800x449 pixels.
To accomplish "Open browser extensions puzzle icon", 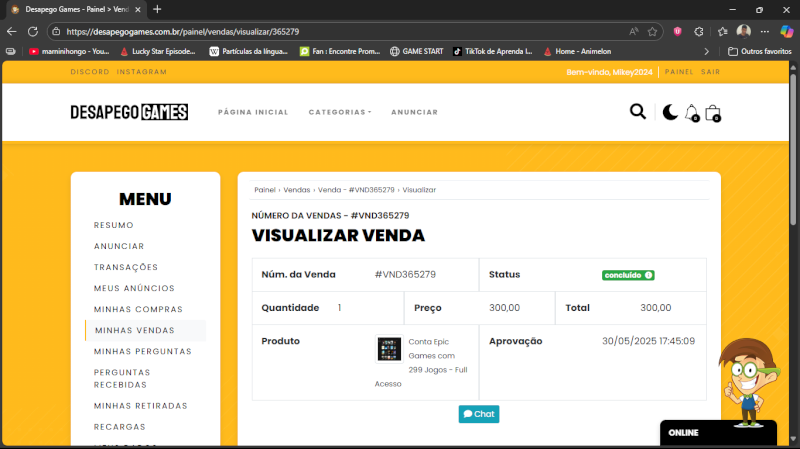I will click(x=698, y=32).
